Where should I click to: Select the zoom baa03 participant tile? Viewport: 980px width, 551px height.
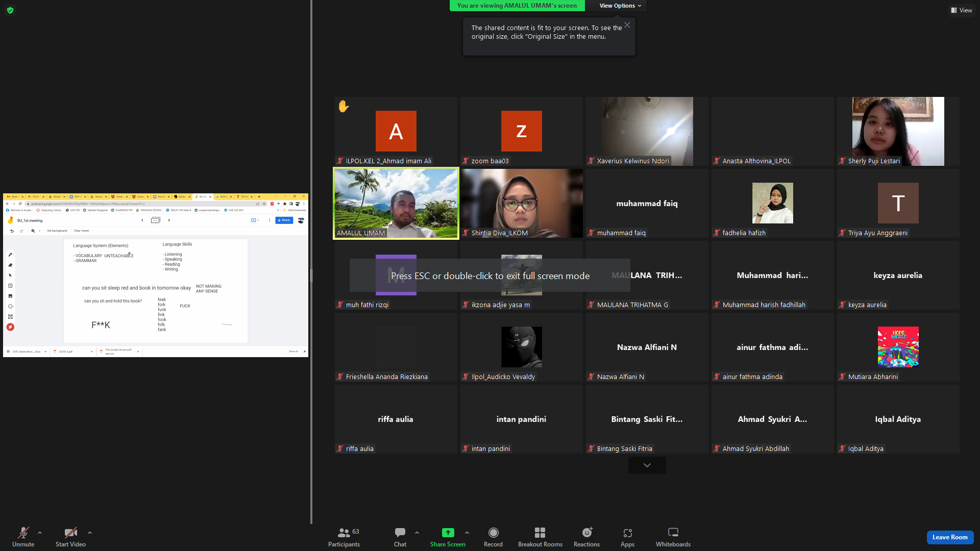pos(522,131)
